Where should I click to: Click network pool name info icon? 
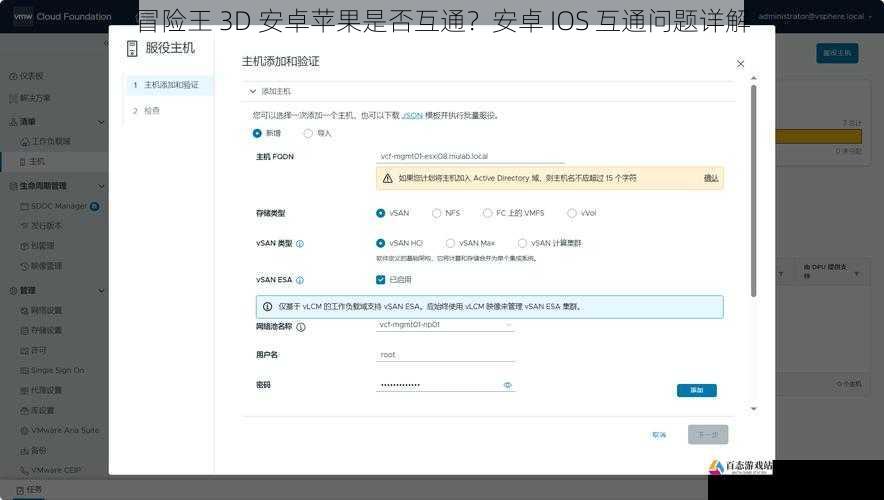pos(300,327)
